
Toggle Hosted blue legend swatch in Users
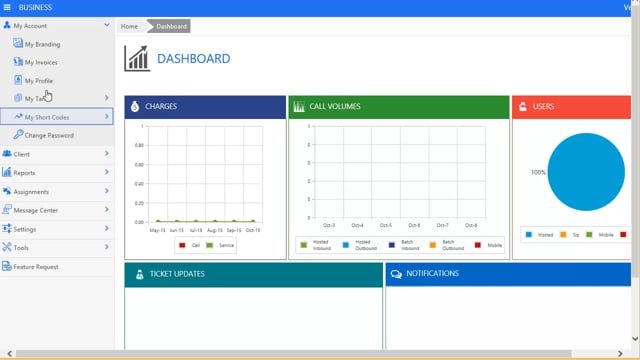(x=529, y=235)
